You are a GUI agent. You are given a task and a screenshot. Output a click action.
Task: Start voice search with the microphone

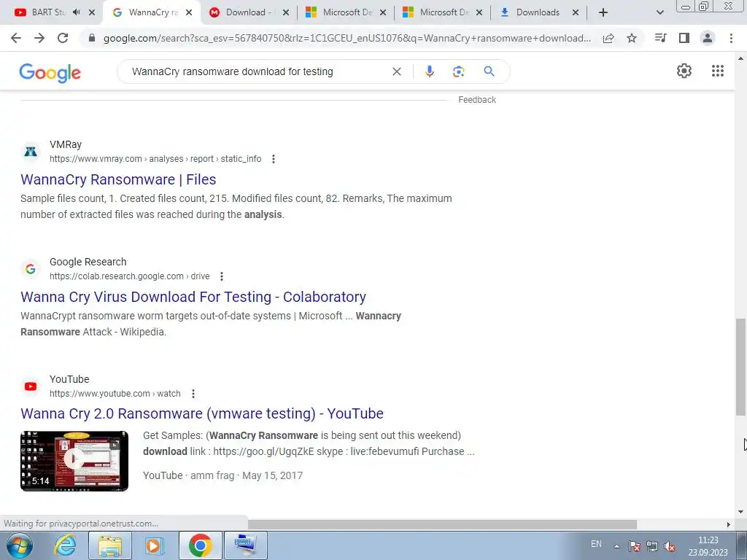(x=429, y=71)
